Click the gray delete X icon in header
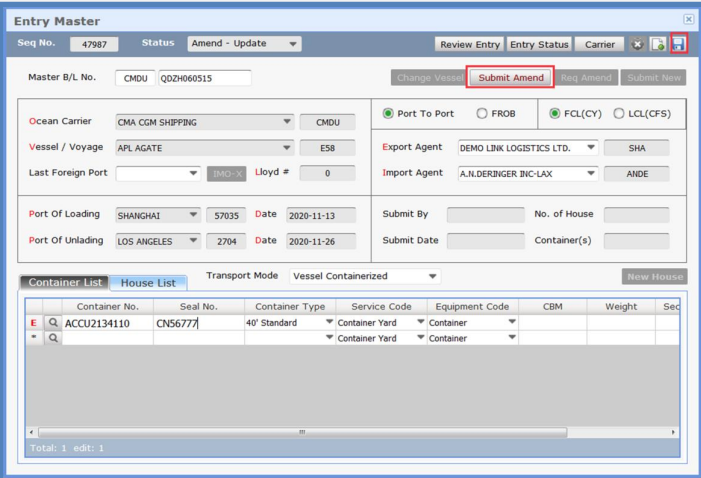 pyautogui.click(x=638, y=45)
